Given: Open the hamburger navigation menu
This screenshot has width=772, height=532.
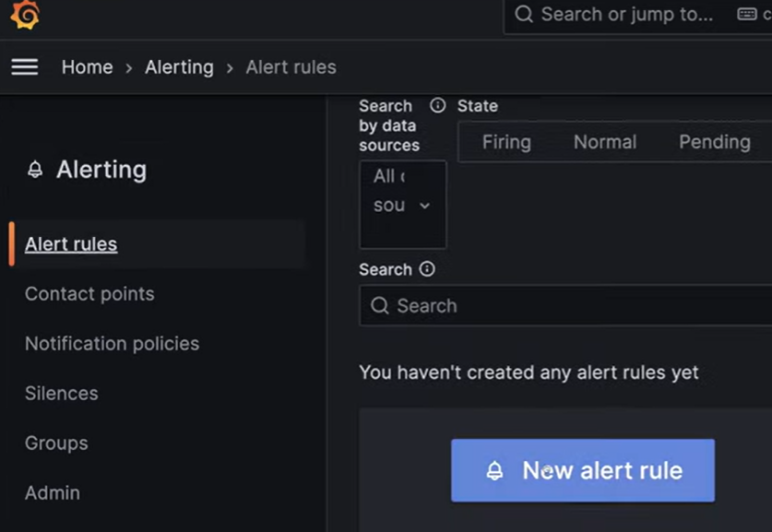Looking at the screenshot, I should (25, 66).
